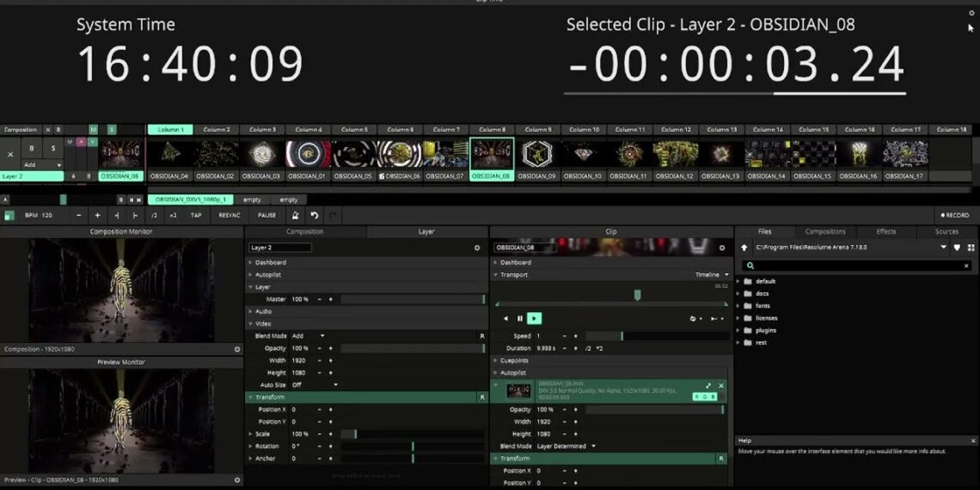Image resolution: width=980 pixels, height=490 pixels.
Task: Go up one folder in Files browser
Action: [x=744, y=248]
